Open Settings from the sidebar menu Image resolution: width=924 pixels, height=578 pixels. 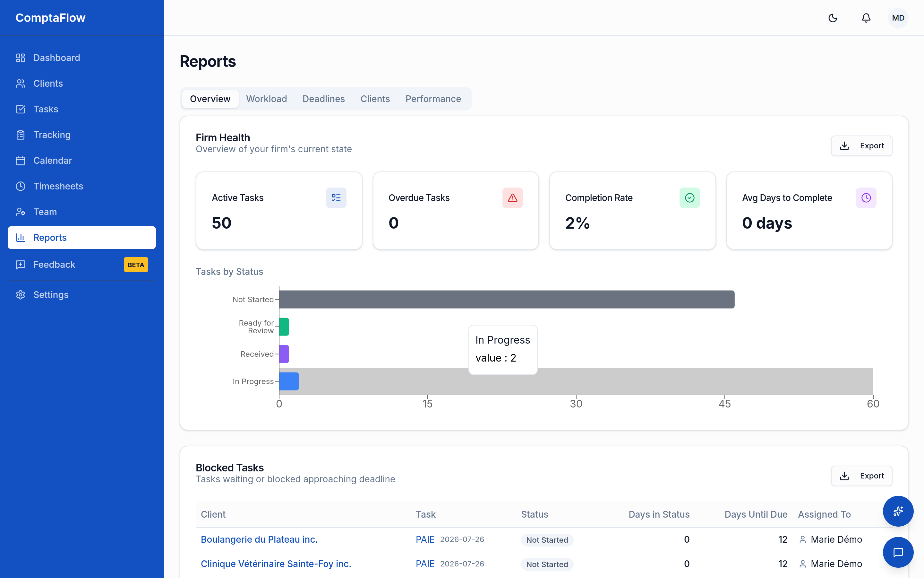(x=82, y=295)
